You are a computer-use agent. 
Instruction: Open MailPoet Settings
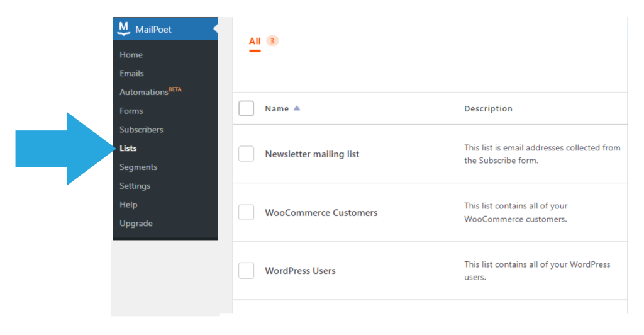pos(135,186)
